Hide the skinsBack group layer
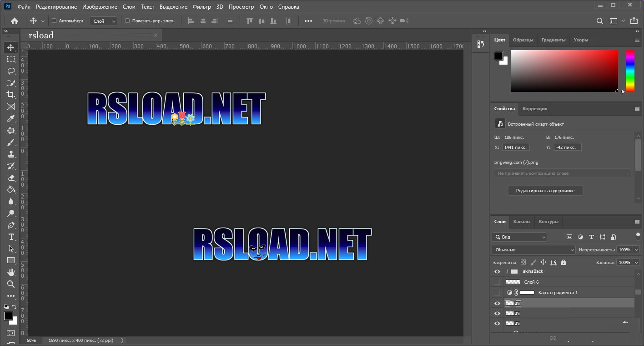644x346 pixels. click(497, 272)
